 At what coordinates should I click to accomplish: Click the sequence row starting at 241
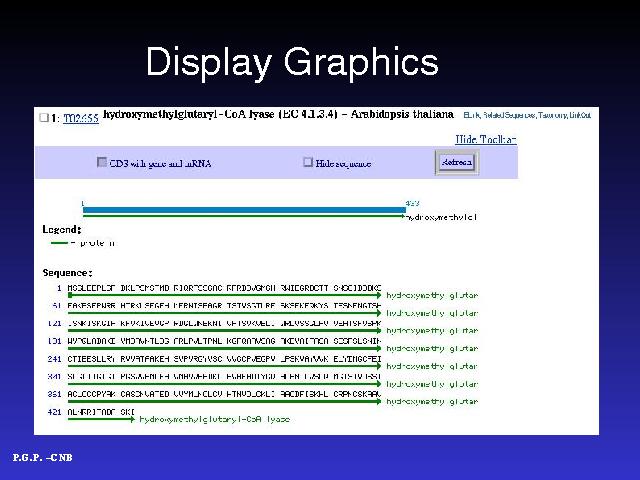coord(224,359)
